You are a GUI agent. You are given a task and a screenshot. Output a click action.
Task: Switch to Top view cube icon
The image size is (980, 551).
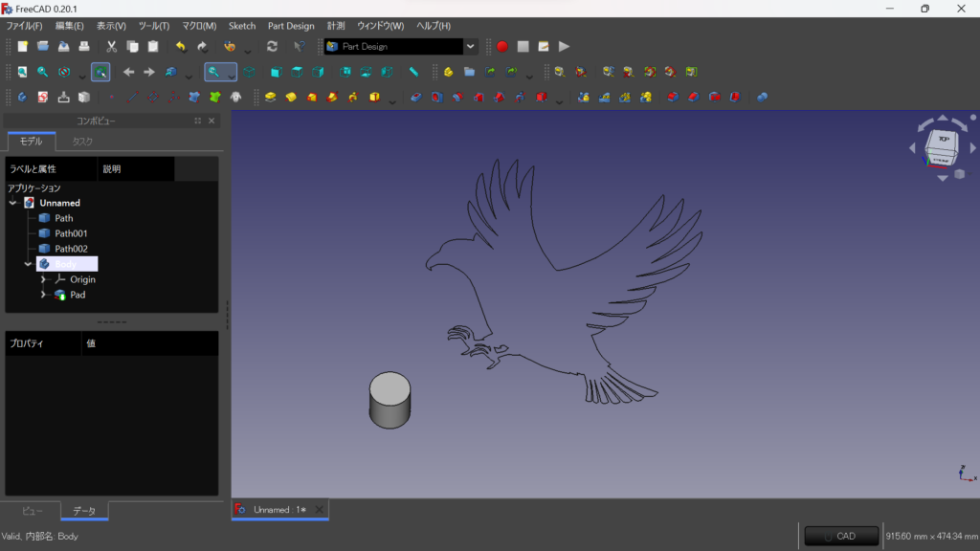click(297, 73)
